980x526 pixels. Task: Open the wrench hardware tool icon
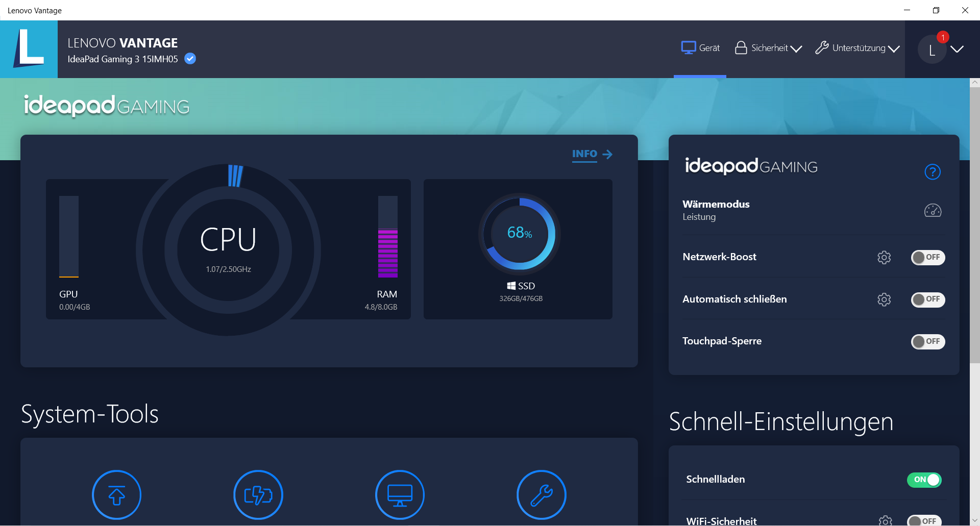(542, 495)
